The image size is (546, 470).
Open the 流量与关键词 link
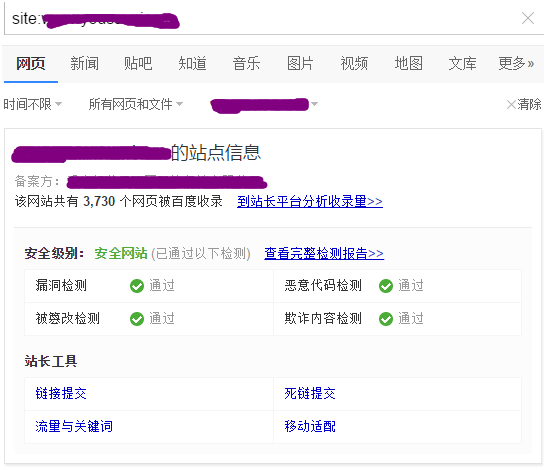click(74, 426)
